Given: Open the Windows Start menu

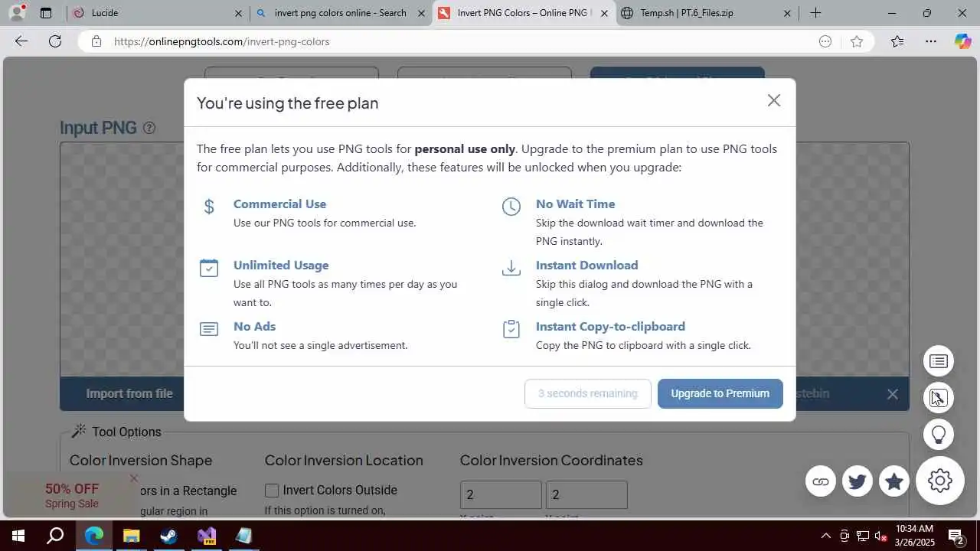Looking at the screenshot, I should coord(18,536).
